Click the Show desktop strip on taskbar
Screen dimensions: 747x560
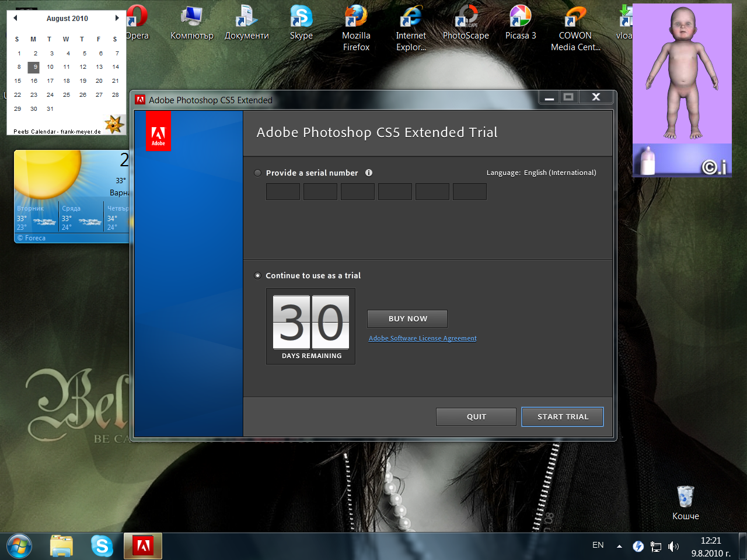coord(742,547)
